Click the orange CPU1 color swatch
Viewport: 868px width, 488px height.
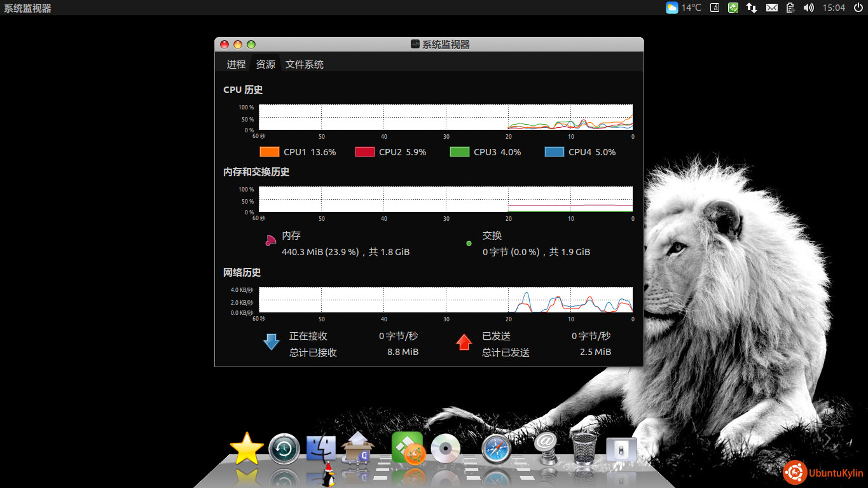pyautogui.click(x=270, y=152)
